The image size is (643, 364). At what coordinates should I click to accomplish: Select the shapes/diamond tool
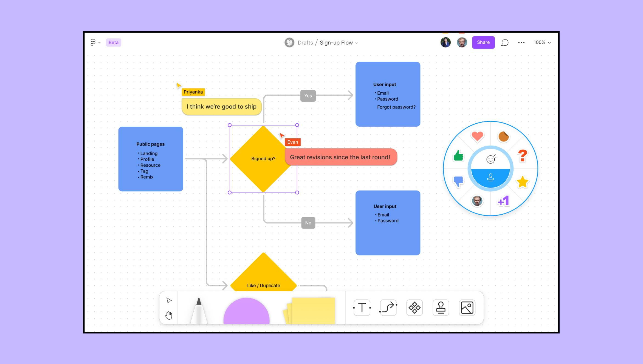click(414, 308)
